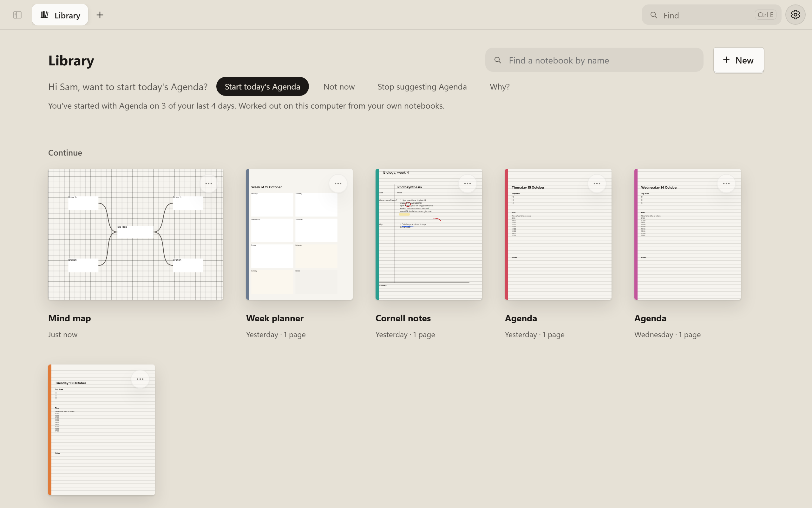Click the Library page heading
Image resolution: width=812 pixels, height=508 pixels.
pyautogui.click(x=71, y=60)
